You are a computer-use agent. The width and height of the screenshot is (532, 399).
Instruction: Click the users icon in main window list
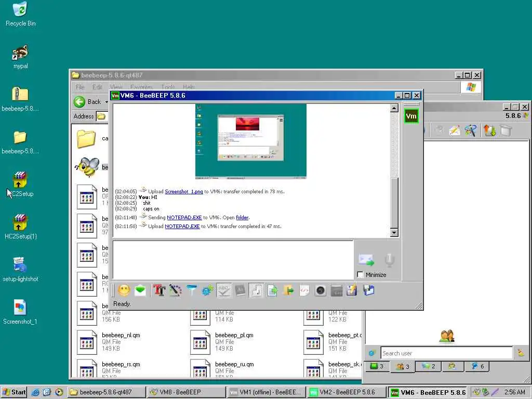447,336
